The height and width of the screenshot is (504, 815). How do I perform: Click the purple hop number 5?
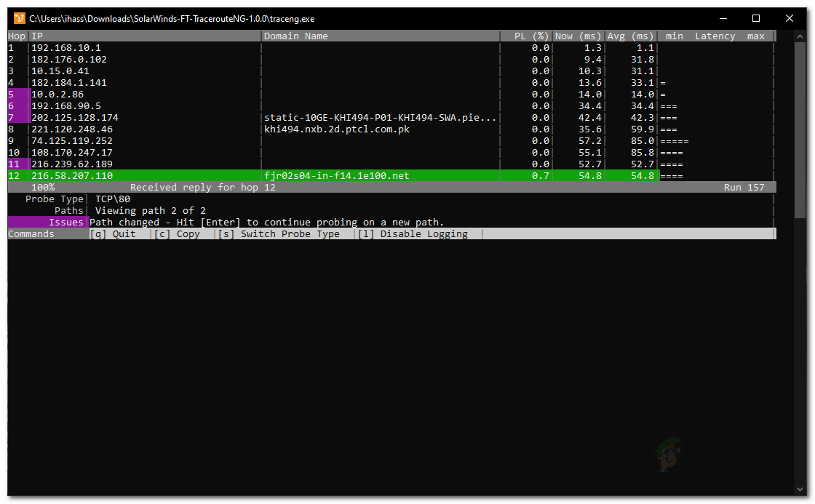(x=11, y=94)
